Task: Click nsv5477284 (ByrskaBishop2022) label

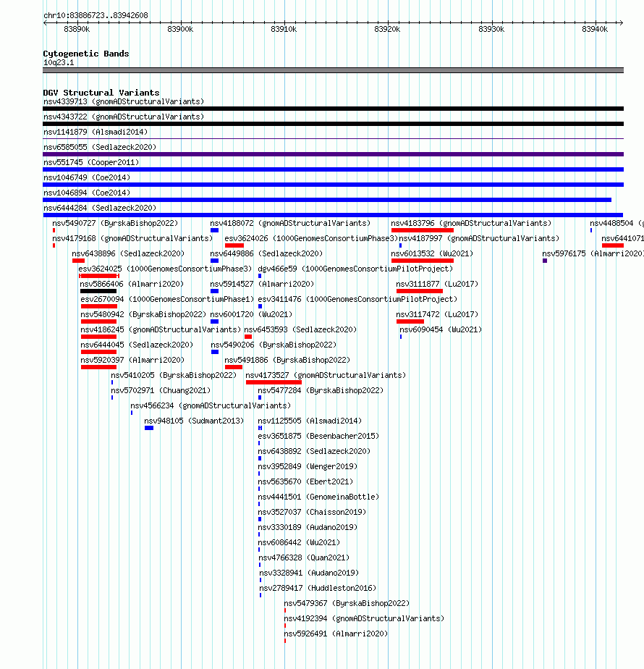Action: coord(321,390)
